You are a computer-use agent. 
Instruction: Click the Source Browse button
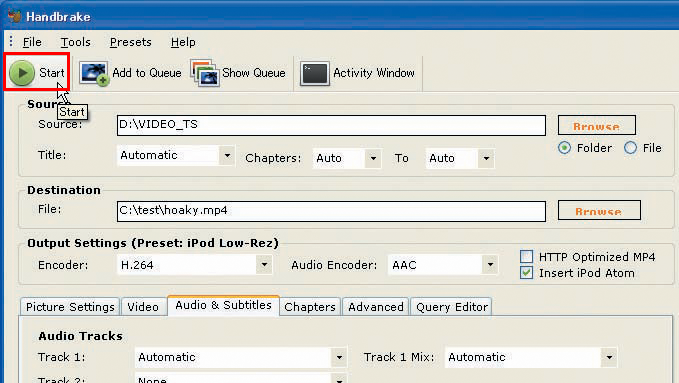(597, 125)
